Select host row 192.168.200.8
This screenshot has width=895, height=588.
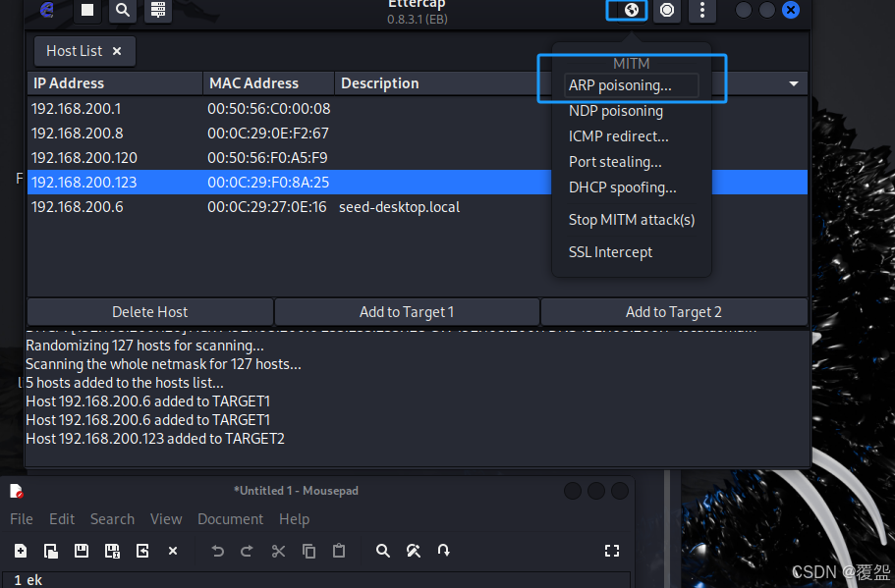click(418, 134)
